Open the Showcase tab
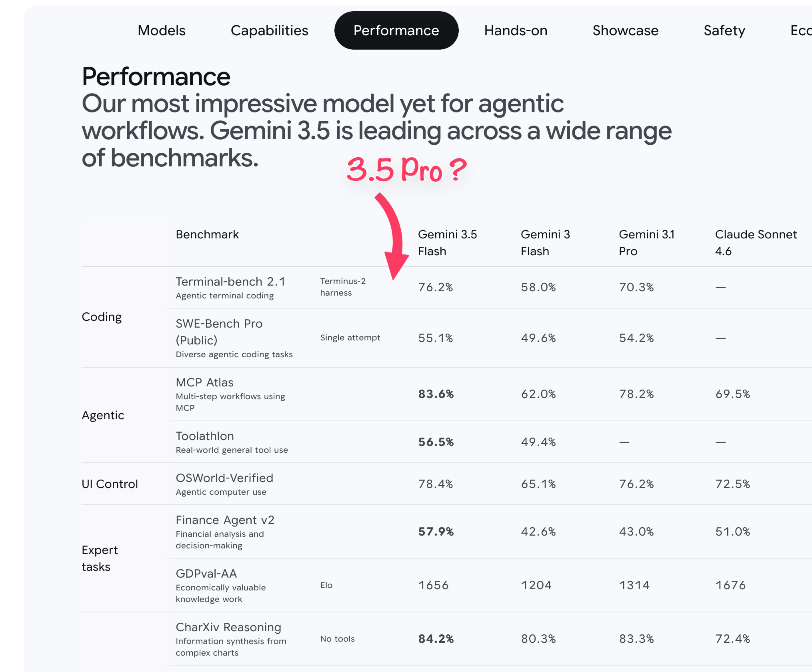The height and width of the screenshot is (672, 812). point(625,30)
